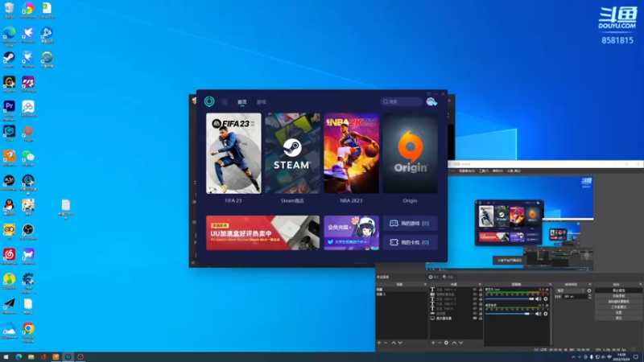The height and width of the screenshot is (362, 644).
Task: Mute the 桌面音频 mixer channel
Action: coord(538,314)
